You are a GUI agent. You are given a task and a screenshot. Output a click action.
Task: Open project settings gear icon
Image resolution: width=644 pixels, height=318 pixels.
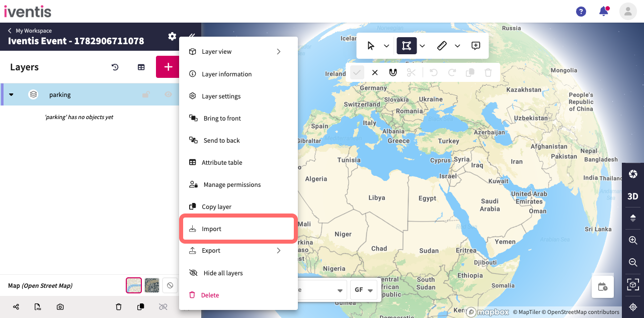click(x=172, y=36)
